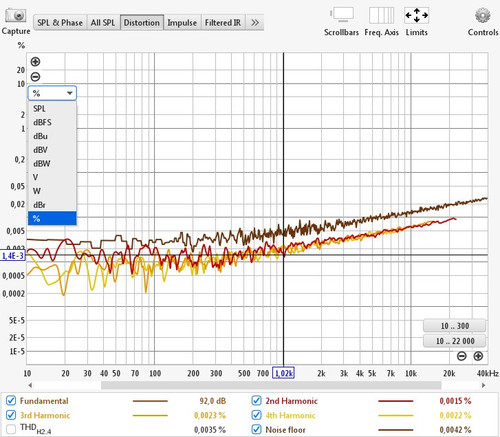Set range with 10 .. 22 000 button
Viewport: 500px width, 437px height.
point(454,341)
